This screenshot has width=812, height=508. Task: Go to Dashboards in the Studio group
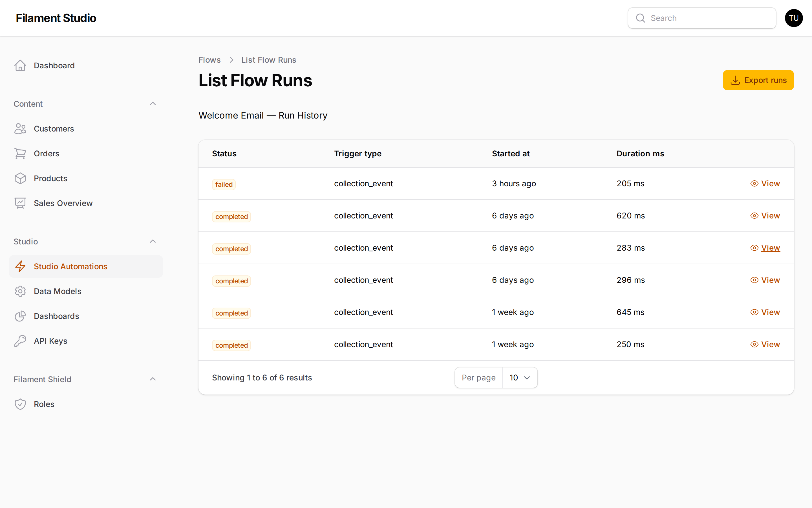point(86,316)
